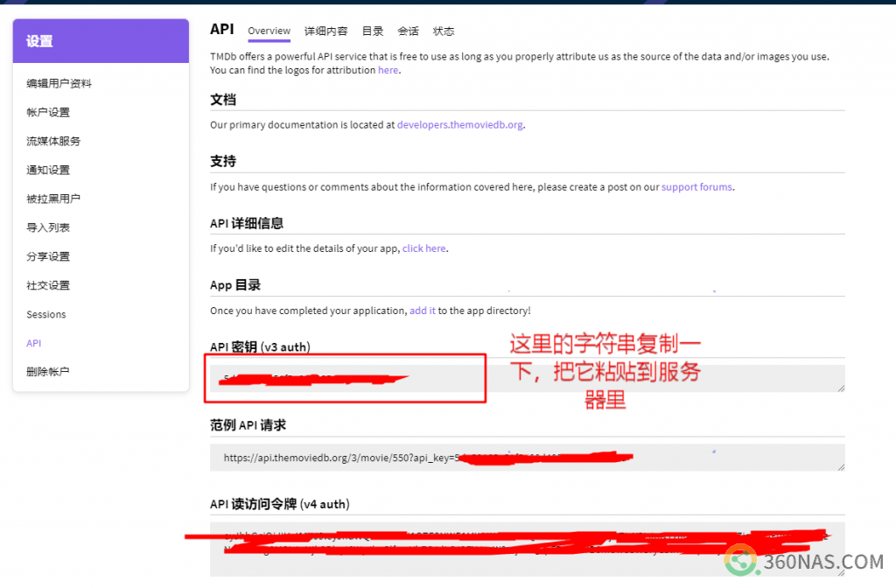Follow the logos attribution 'here' link
Image resolution: width=896 pixels, height=588 pixels.
click(x=388, y=70)
